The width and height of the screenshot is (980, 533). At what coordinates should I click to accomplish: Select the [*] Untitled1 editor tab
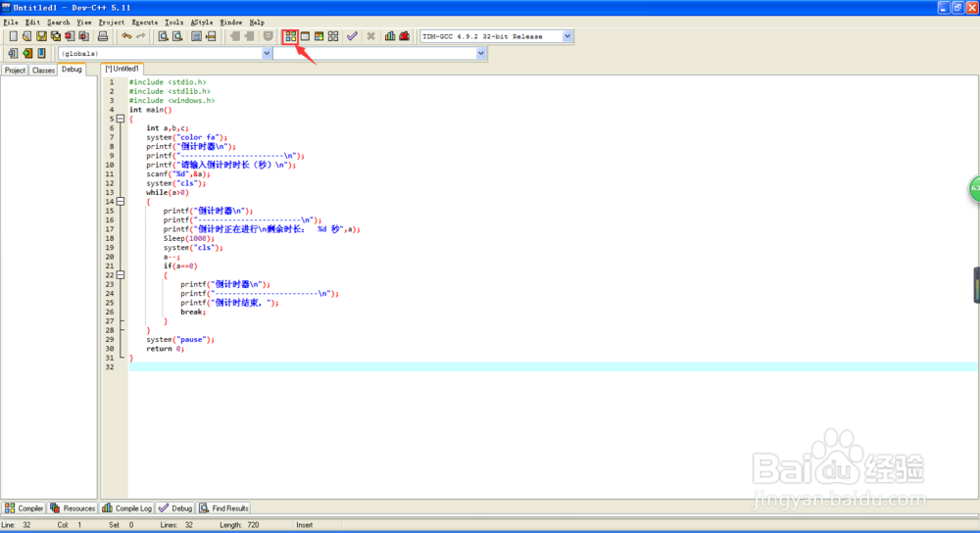tap(122, 69)
